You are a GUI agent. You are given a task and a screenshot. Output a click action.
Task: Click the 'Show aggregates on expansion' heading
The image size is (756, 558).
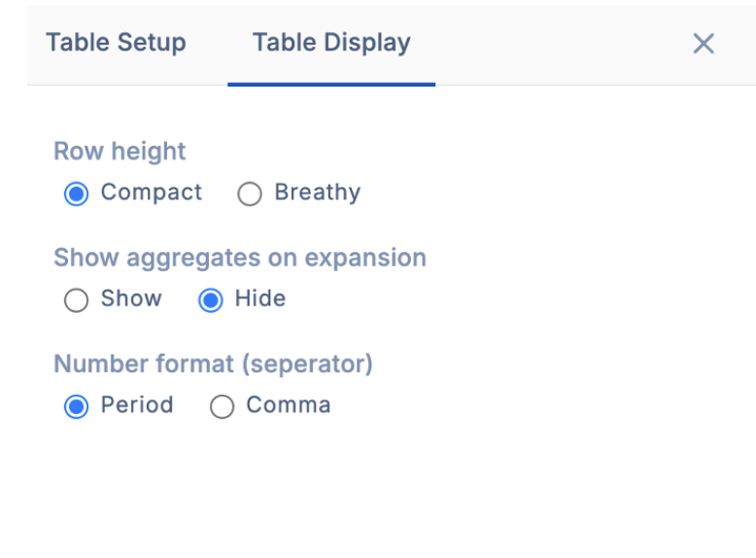(240, 258)
